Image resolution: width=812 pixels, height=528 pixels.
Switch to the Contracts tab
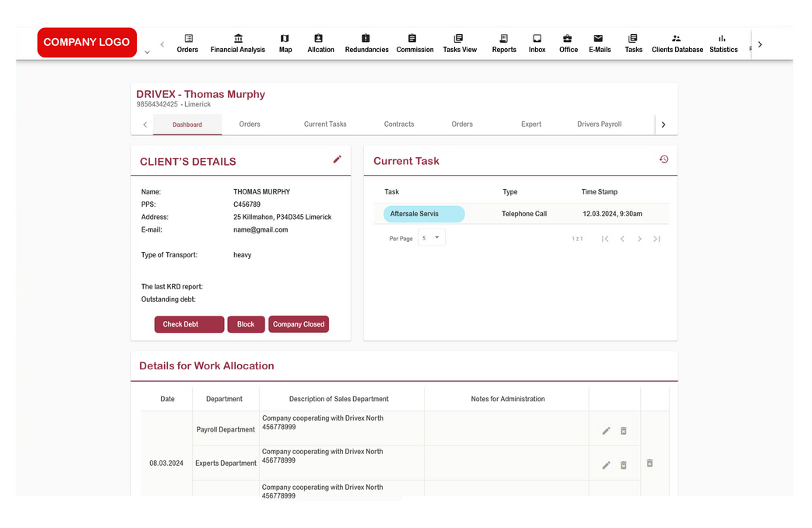tap(399, 124)
